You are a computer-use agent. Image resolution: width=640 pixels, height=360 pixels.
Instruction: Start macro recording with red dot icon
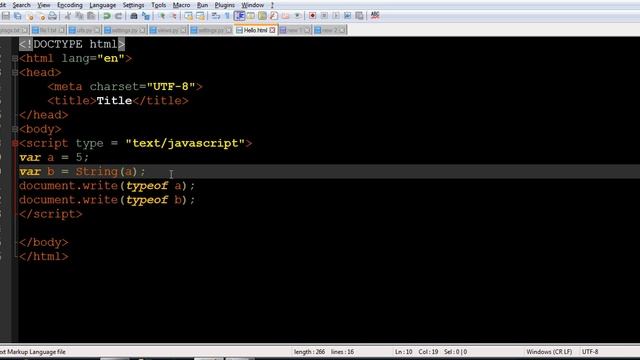(312, 16)
